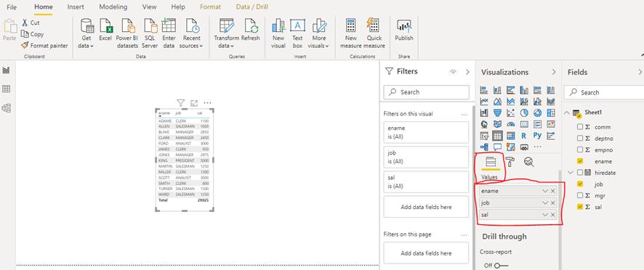Click Format painter
The height and width of the screenshot is (270, 644).
pos(44,46)
